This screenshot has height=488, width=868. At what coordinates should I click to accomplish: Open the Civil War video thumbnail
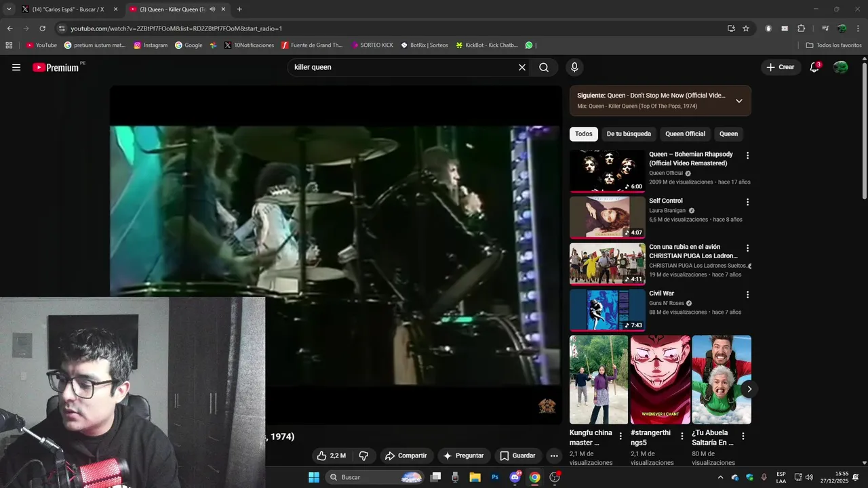point(607,310)
